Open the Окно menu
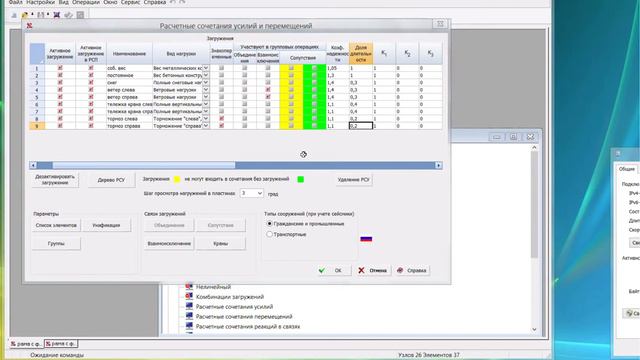This screenshot has height=360, width=640. [x=110, y=2]
